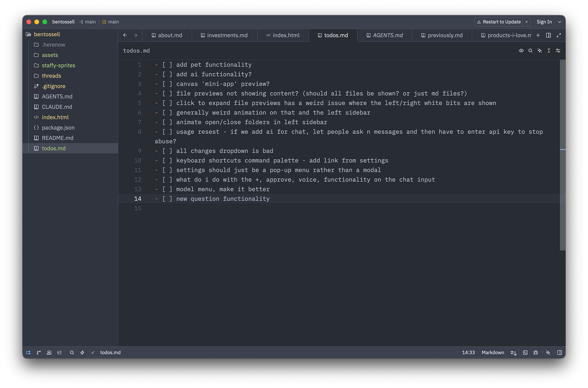Open the AI assistant sparkle icon in status bar

[x=548, y=353]
